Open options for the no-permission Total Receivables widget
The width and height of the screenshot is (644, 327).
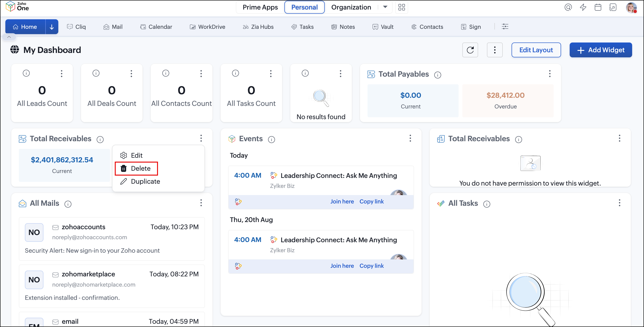[620, 138]
